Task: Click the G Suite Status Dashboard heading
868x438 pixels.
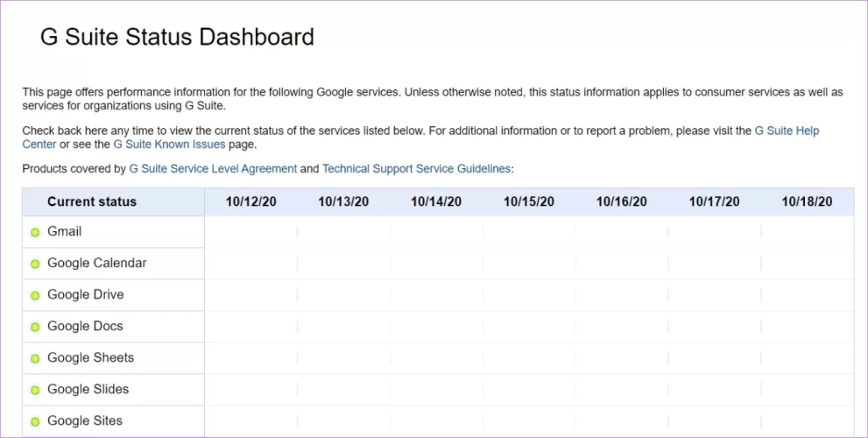Action: coord(177,38)
